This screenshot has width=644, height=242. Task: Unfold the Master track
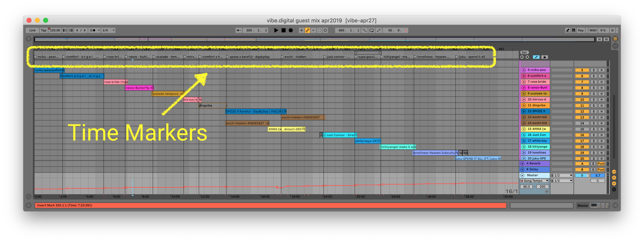coord(522,175)
